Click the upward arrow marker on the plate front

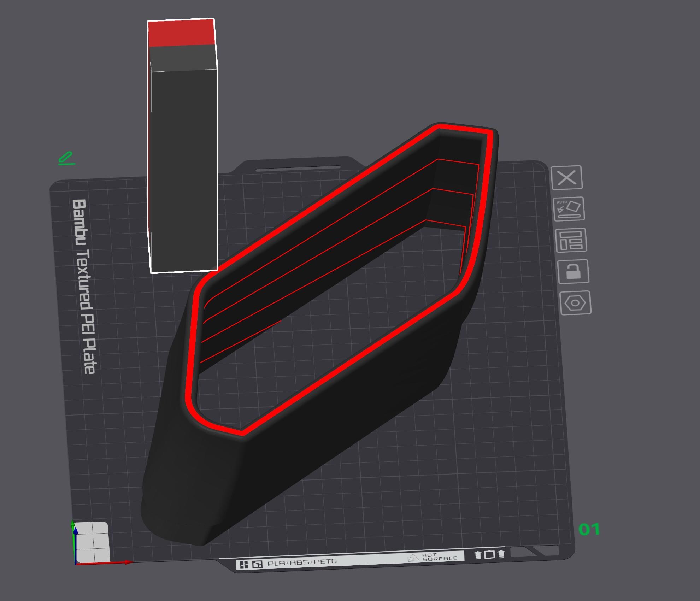(x=478, y=555)
